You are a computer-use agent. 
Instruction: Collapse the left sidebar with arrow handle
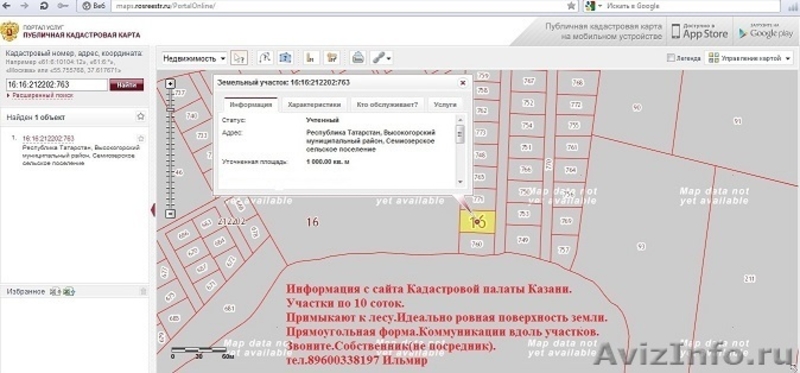point(153,209)
